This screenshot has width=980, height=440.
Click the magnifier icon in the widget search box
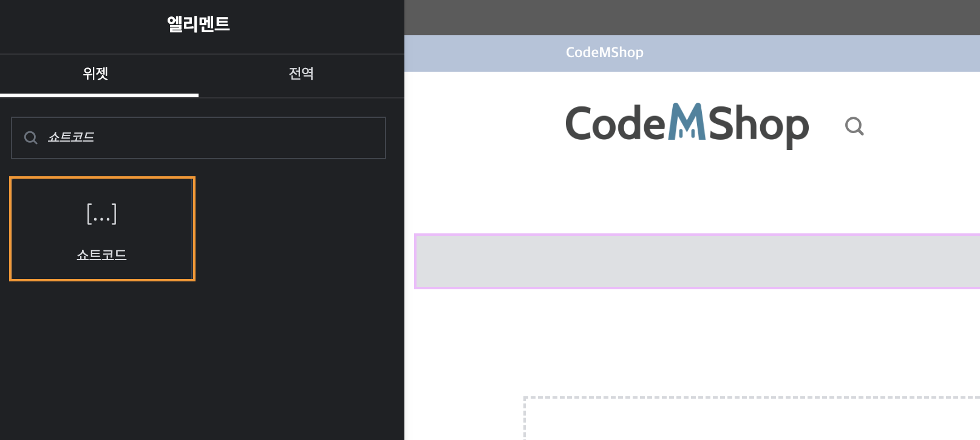30,138
